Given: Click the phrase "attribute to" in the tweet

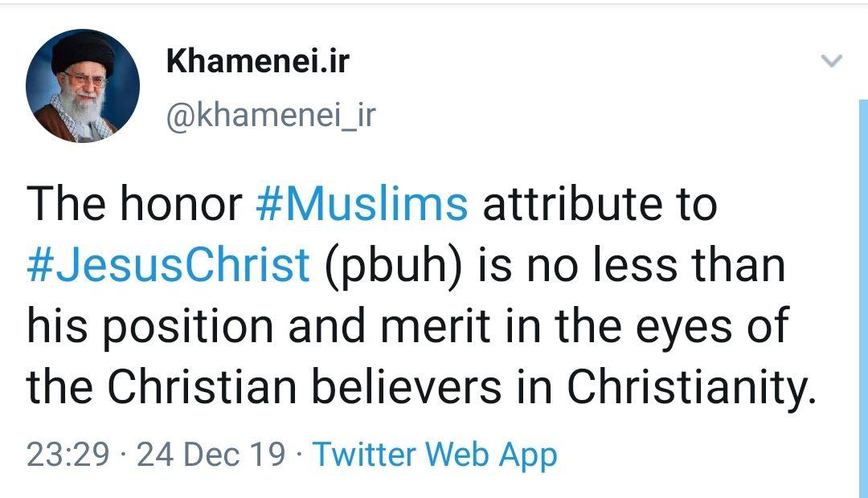Looking at the screenshot, I should [599, 204].
